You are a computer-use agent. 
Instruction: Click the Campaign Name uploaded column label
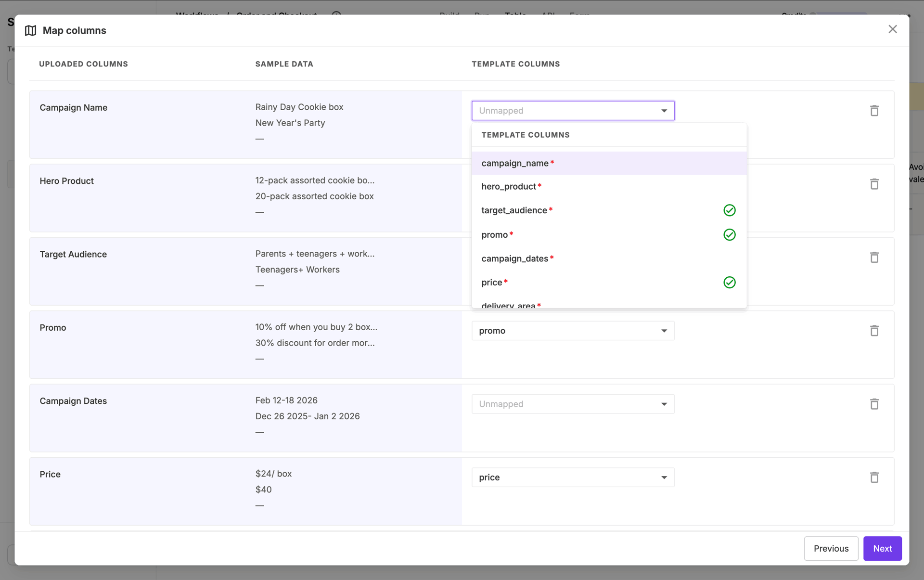pyautogui.click(x=74, y=107)
